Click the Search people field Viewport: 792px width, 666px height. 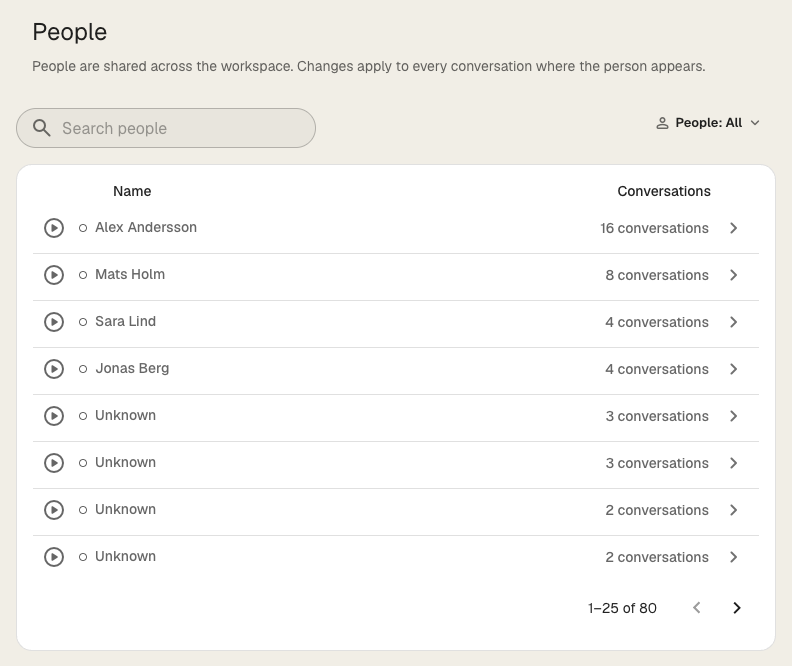(166, 128)
